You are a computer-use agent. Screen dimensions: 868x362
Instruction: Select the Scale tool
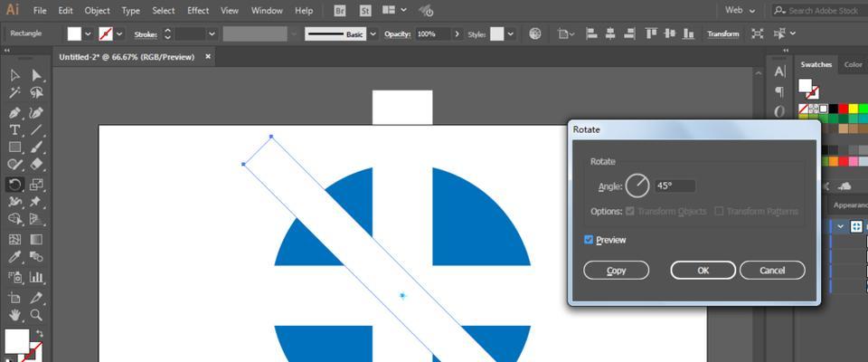tap(36, 184)
